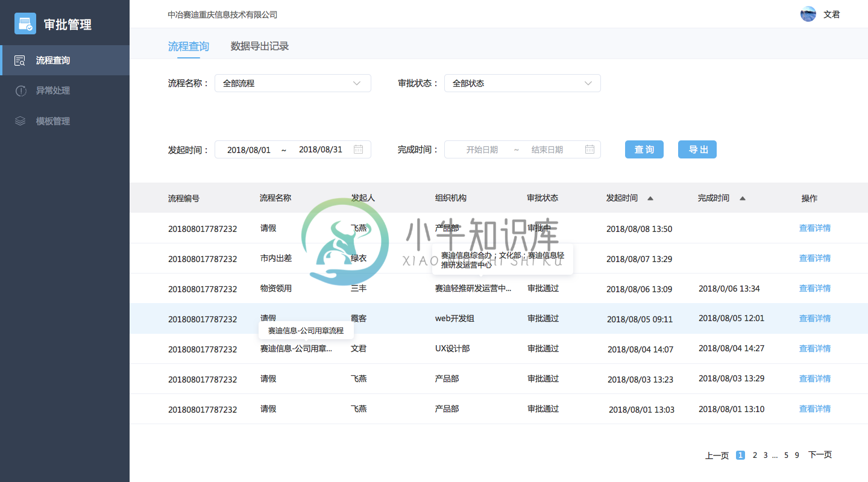This screenshot has width=868, height=482.
Task: Switch to the 数据导出记录 tab
Action: click(260, 46)
